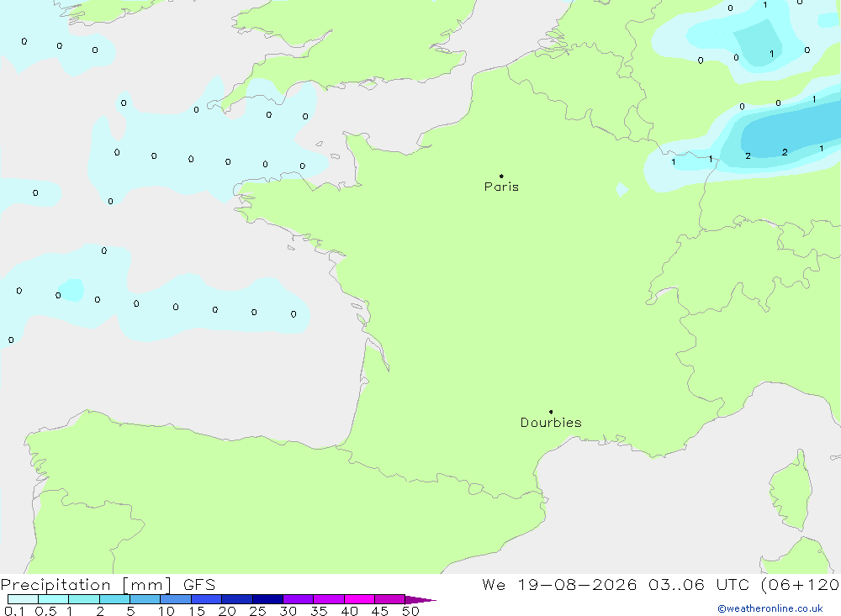Pick the legend swatch between 15 and 20
The image size is (841, 616).
click(x=206, y=599)
